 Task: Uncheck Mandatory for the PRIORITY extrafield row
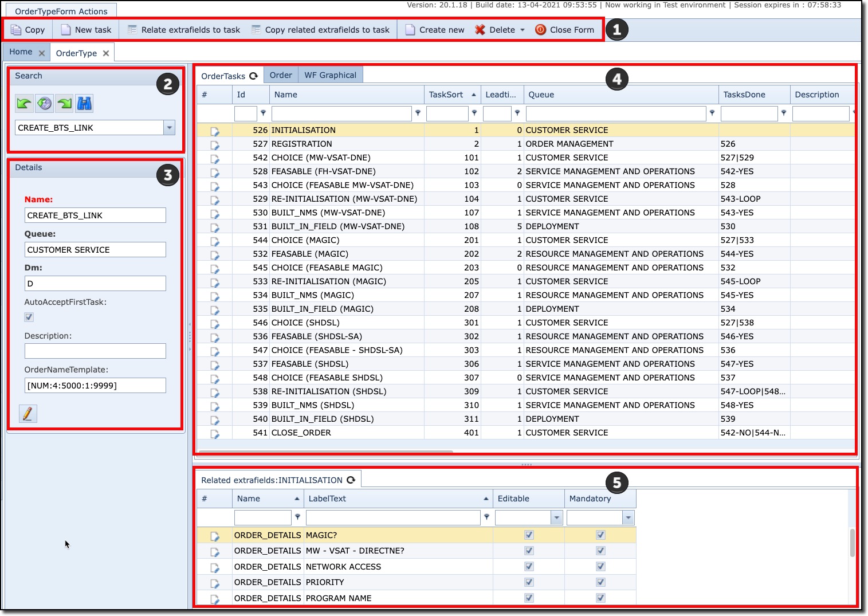pyautogui.click(x=600, y=582)
